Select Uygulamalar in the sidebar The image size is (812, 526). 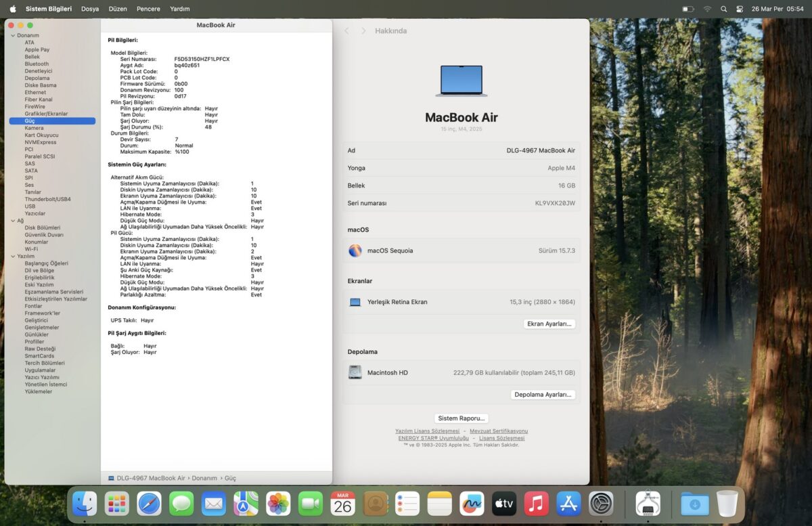40,370
